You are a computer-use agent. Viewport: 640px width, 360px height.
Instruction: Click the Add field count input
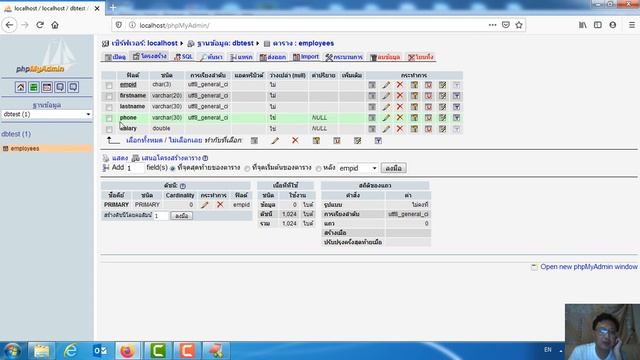[136, 168]
